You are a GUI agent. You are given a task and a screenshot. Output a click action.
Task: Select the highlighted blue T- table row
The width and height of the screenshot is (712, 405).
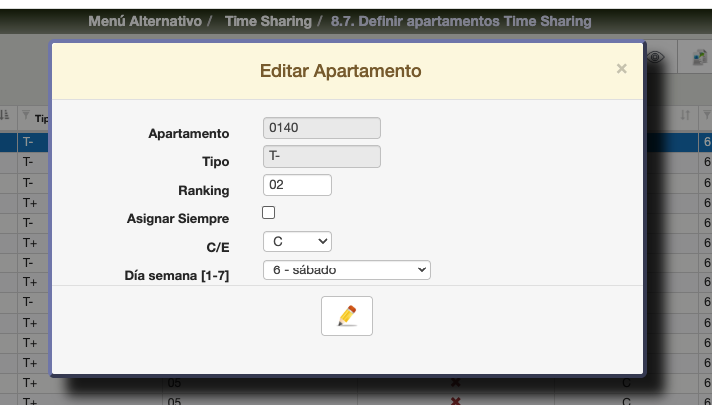pyautogui.click(x=28, y=142)
